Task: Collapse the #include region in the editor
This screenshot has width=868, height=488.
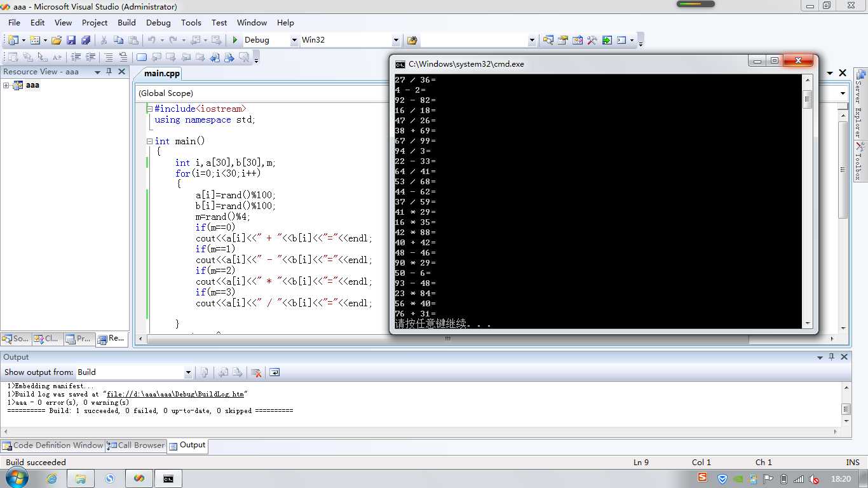Action: coord(150,109)
